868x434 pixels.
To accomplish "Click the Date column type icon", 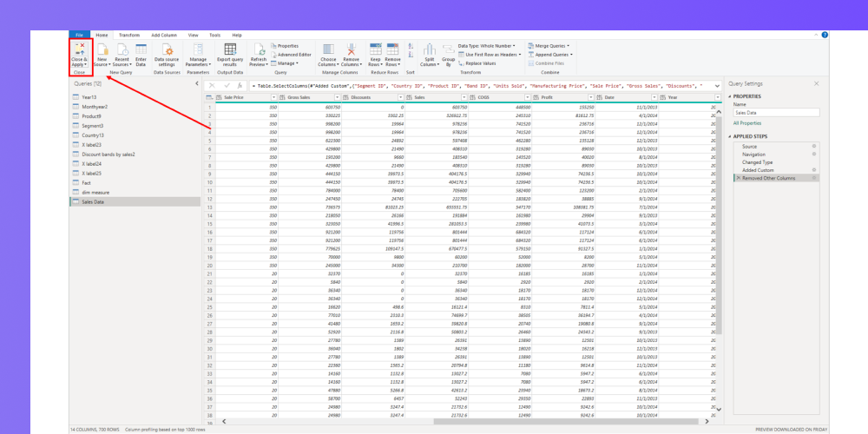I will pos(600,97).
